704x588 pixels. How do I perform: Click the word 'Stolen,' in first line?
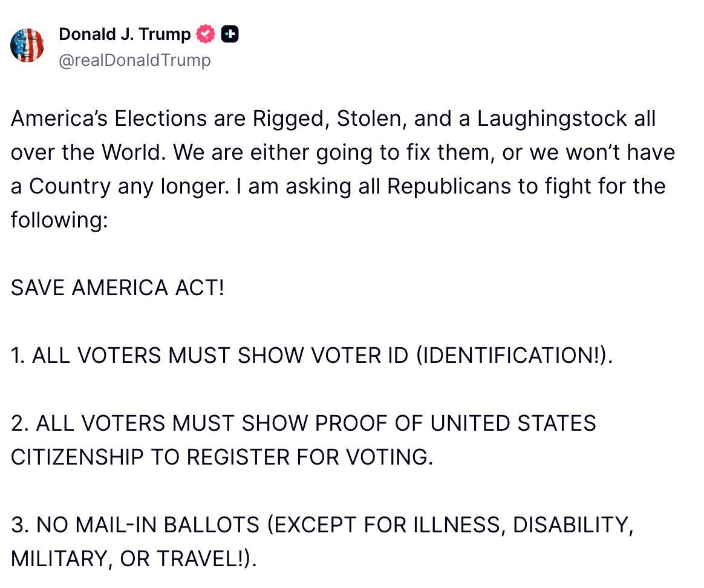pyautogui.click(x=371, y=118)
